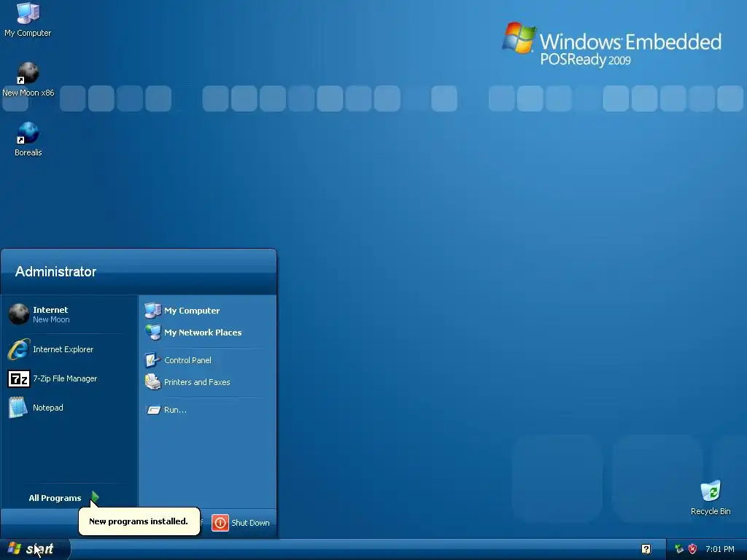Open Control Panel from the start menu
Viewport: 747px width, 560px height.
coord(207,360)
